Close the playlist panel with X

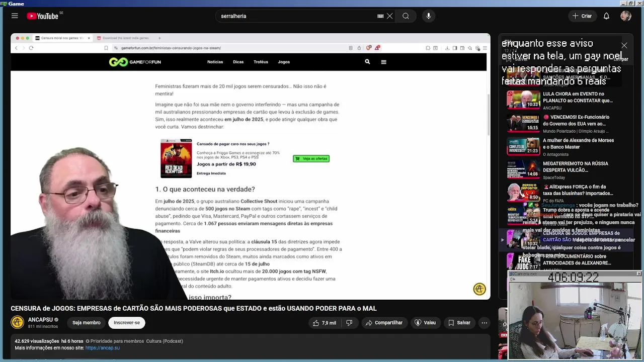pos(624,46)
